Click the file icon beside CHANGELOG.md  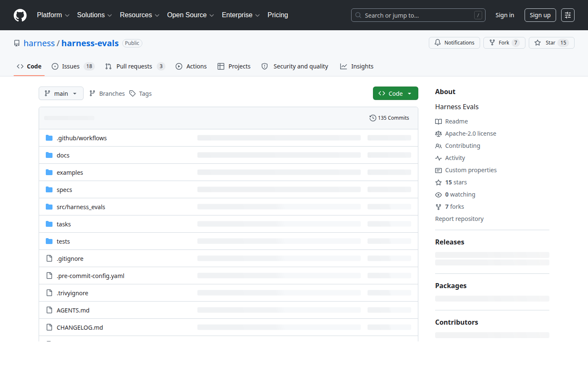(49, 327)
